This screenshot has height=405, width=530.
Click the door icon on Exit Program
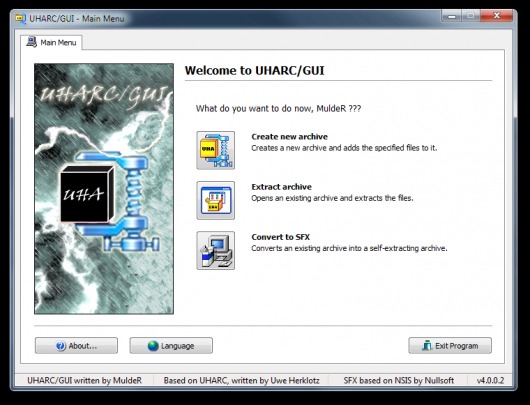[427, 346]
